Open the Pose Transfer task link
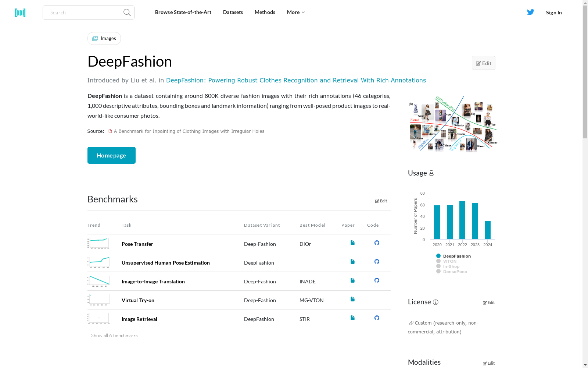Viewport: 588px width, 368px height. pos(137,244)
